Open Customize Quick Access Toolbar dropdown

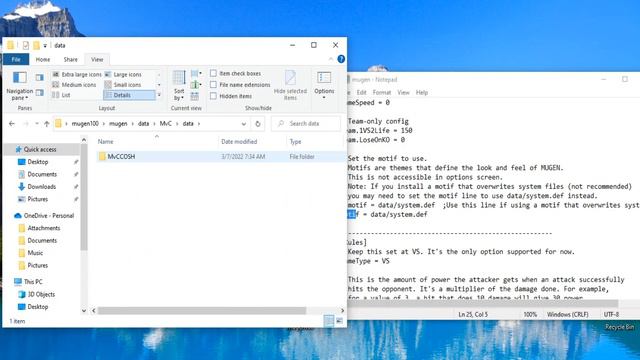[x=45, y=45]
